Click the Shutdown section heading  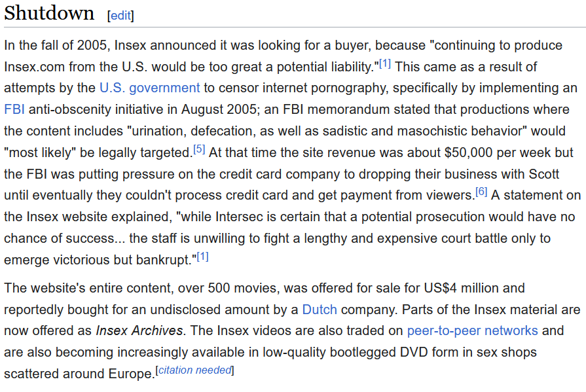click(x=48, y=14)
